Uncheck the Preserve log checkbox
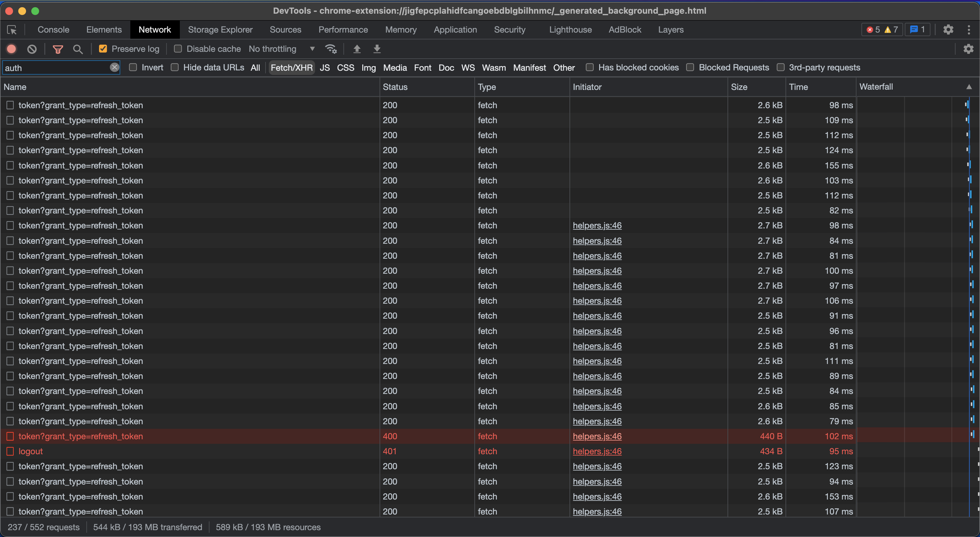980x537 pixels. (x=103, y=49)
